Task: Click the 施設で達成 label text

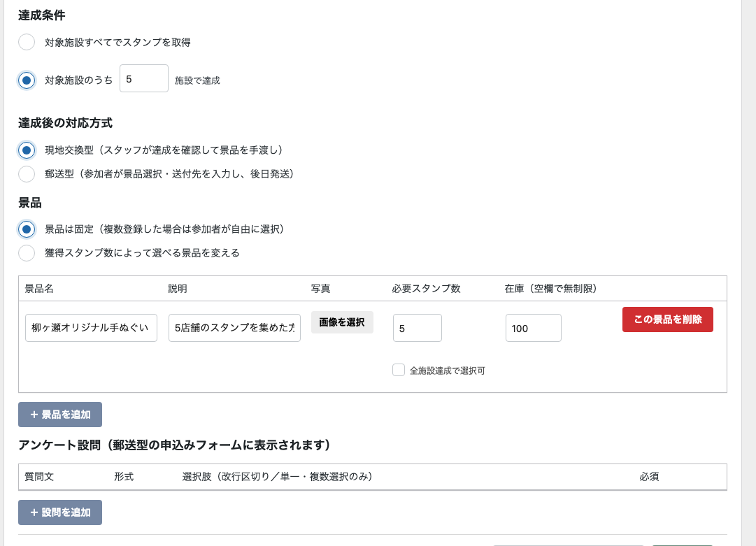Action: coord(197,80)
